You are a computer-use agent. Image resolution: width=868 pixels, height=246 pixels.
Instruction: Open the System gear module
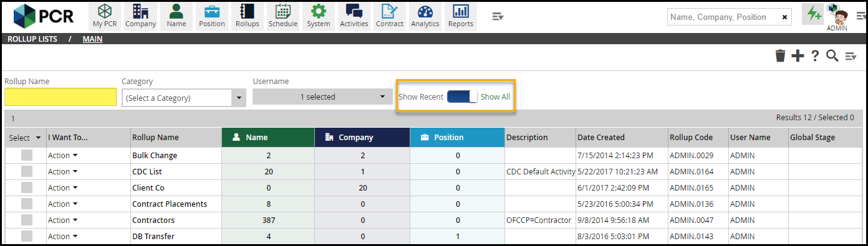(x=319, y=17)
